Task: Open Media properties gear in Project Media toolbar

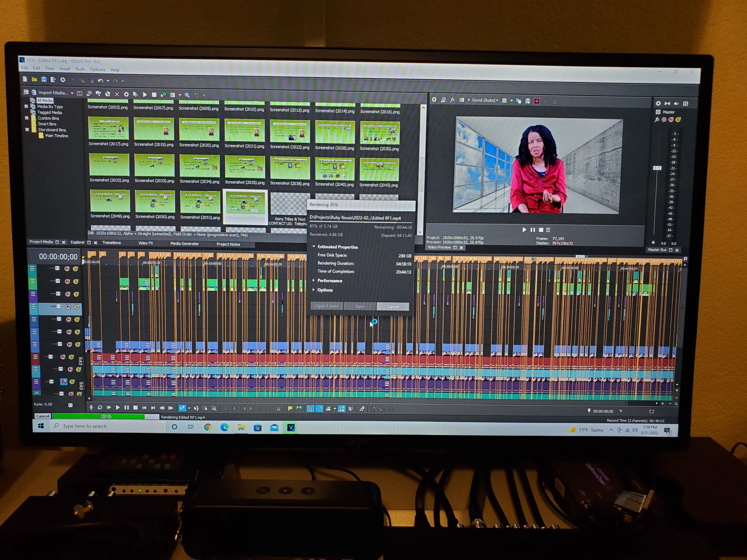Action: tap(126, 94)
